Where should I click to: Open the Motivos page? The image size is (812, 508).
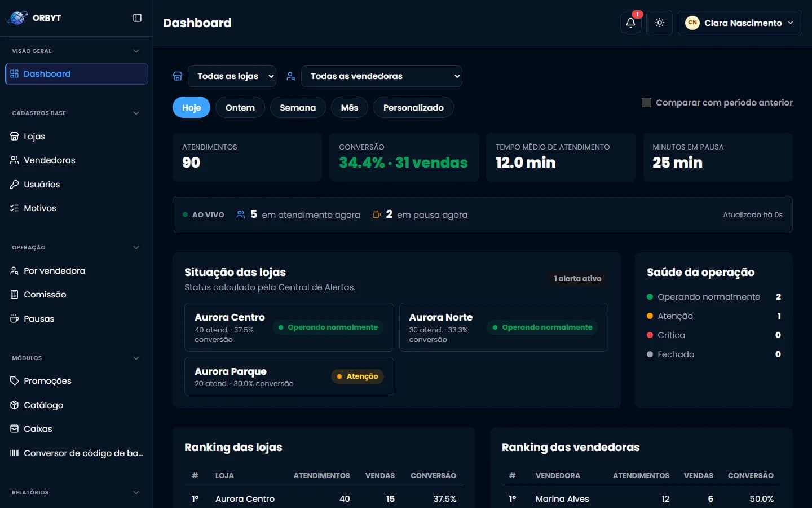coord(77,208)
